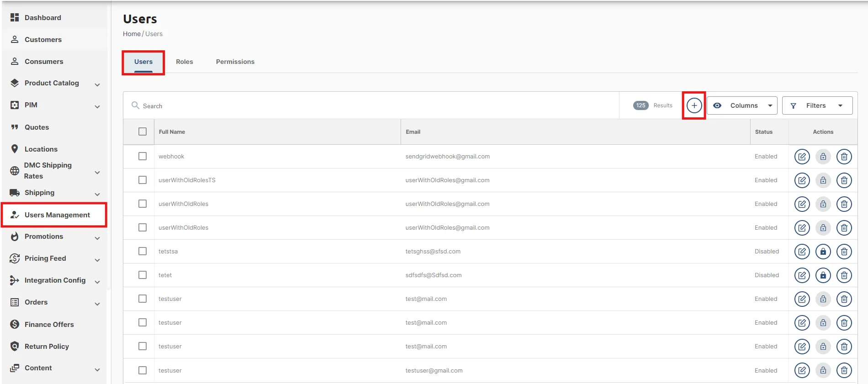868x384 pixels.
Task: Edit the testuser@gmail.com user
Action: [802, 370]
